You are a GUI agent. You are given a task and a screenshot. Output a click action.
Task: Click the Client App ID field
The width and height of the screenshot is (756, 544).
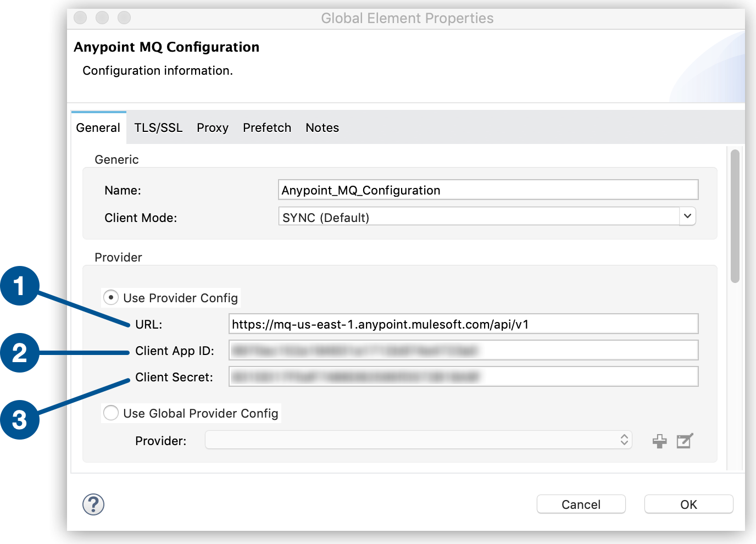coord(464,350)
